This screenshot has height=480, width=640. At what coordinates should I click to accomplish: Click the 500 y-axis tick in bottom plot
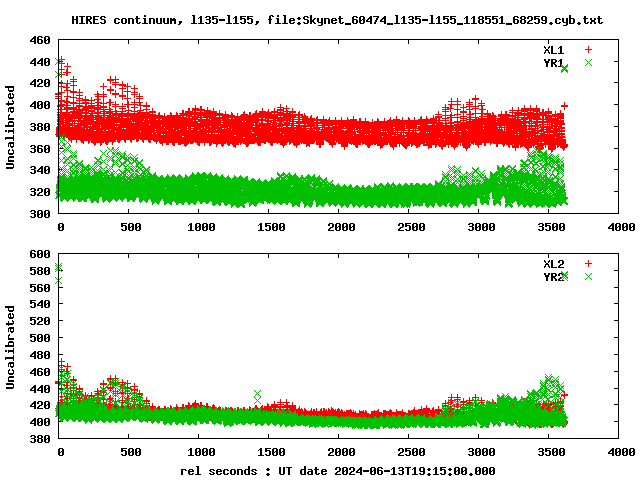(40, 338)
